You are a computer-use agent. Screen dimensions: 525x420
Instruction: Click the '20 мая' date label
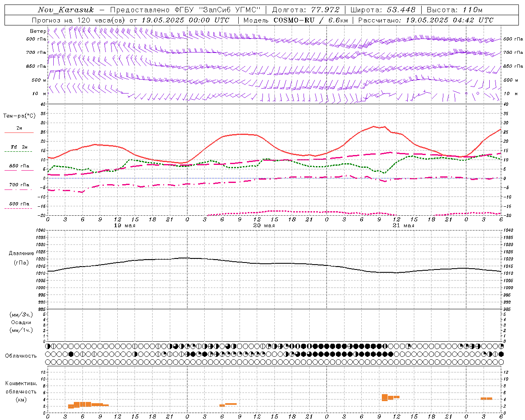point(264,226)
